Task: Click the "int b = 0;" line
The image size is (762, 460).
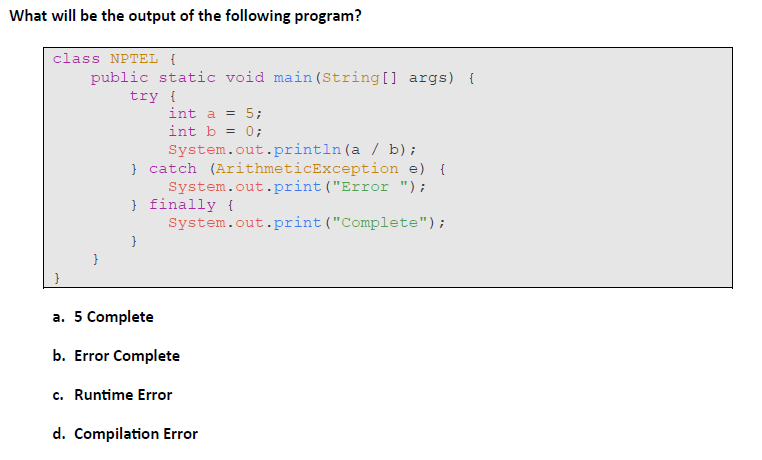Action: pos(215,132)
